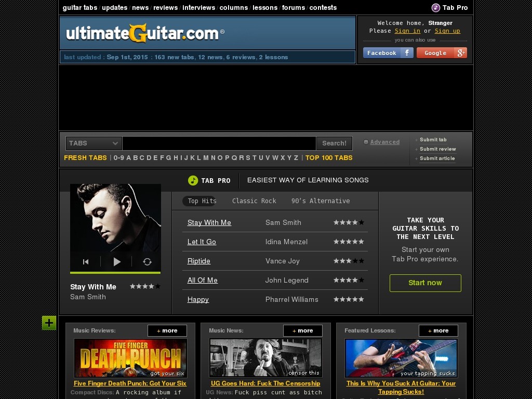Switch to the Classic Rock tab
Image resolution: width=532 pixels, height=399 pixels.
pos(254,201)
